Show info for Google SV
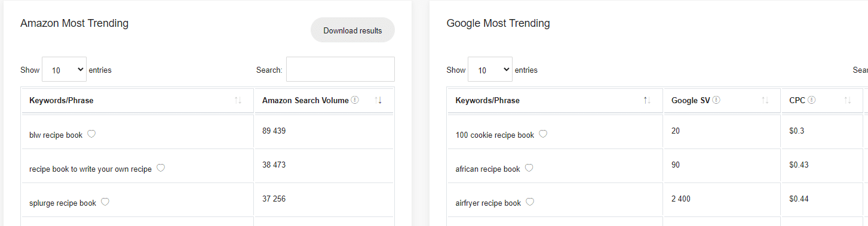 click(x=716, y=100)
